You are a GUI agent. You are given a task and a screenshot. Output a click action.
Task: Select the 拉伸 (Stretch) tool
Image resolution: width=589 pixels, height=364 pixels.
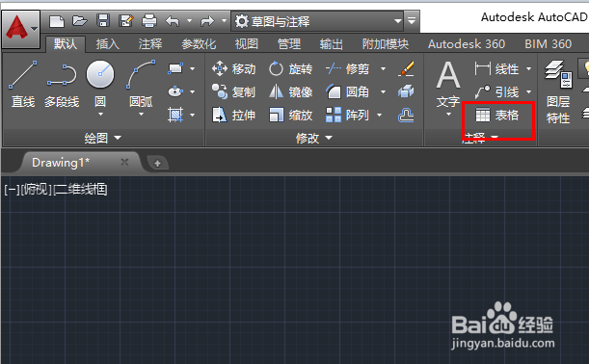pyautogui.click(x=233, y=115)
